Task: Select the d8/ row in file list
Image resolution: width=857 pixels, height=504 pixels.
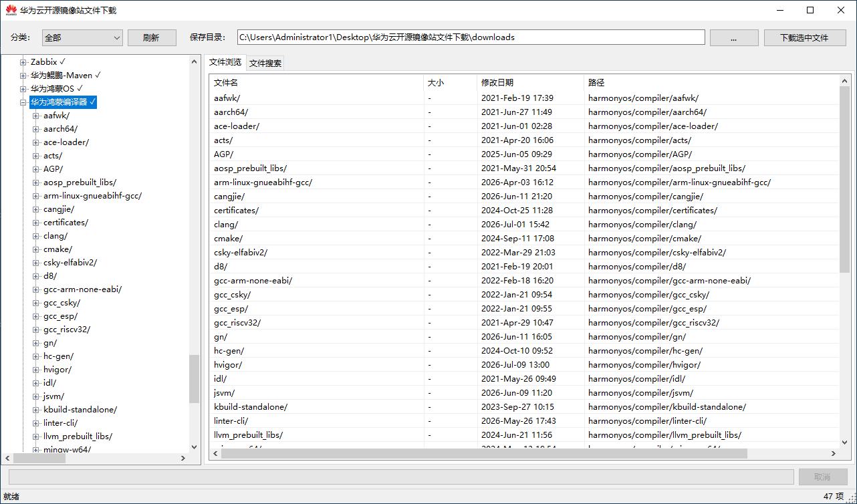Action: pos(524,266)
